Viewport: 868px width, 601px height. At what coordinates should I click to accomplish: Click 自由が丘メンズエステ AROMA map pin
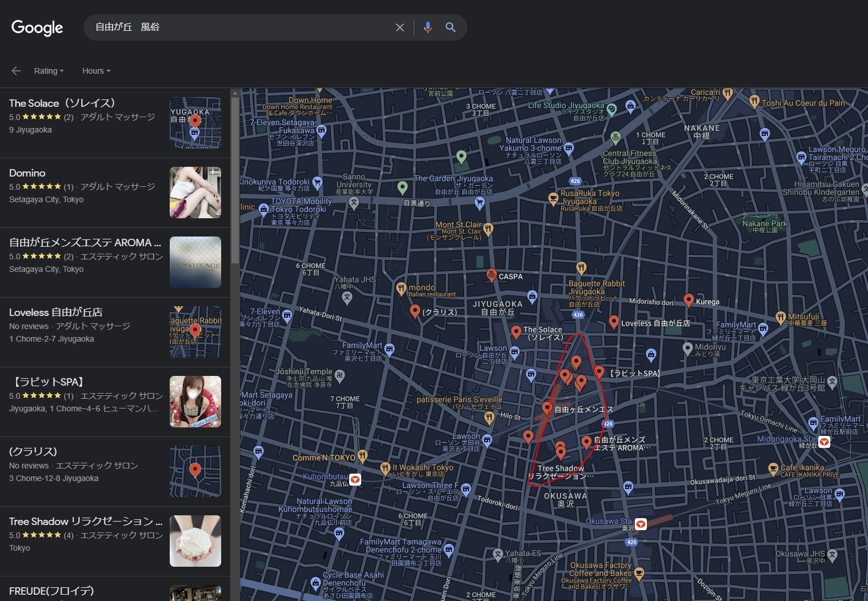(x=586, y=442)
